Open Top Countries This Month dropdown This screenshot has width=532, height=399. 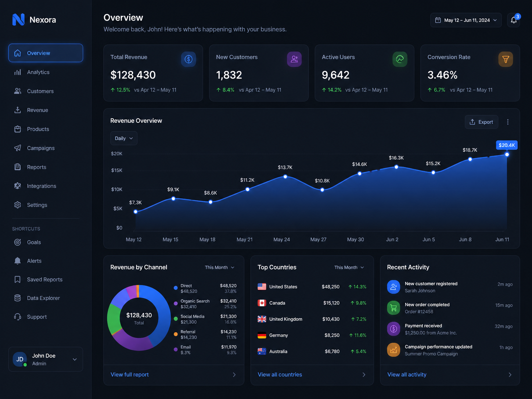(x=349, y=267)
